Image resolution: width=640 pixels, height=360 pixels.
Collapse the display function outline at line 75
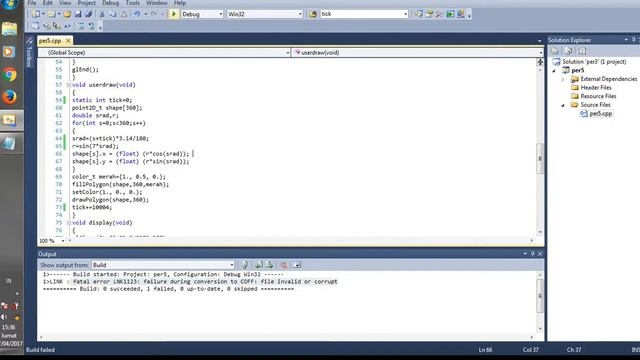[68, 223]
